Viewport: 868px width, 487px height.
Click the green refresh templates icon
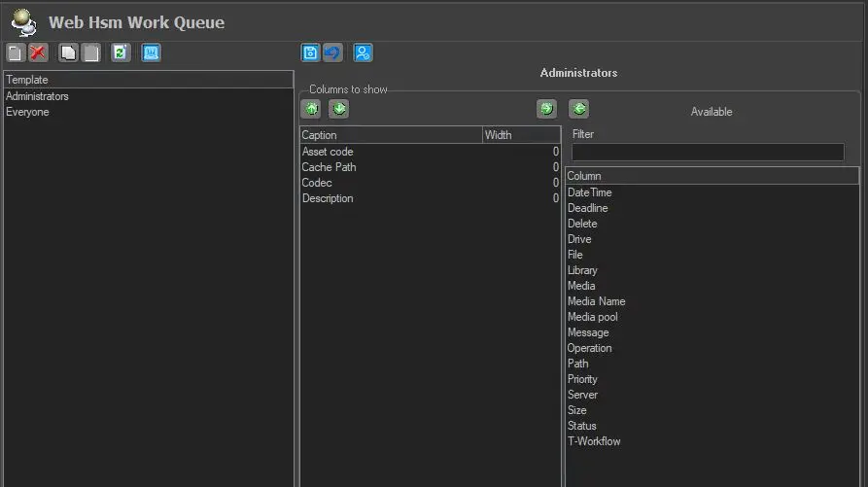121,53
